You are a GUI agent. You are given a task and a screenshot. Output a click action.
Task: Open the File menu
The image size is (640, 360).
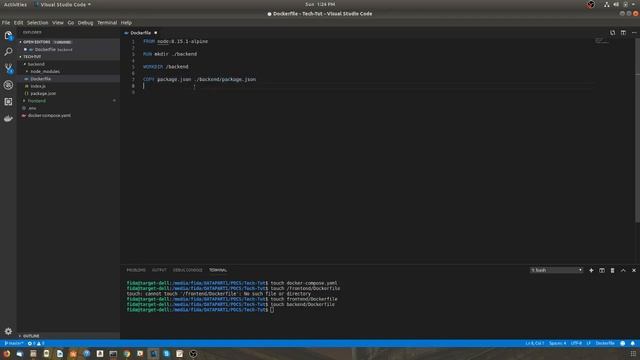click(x=6, y=23)
